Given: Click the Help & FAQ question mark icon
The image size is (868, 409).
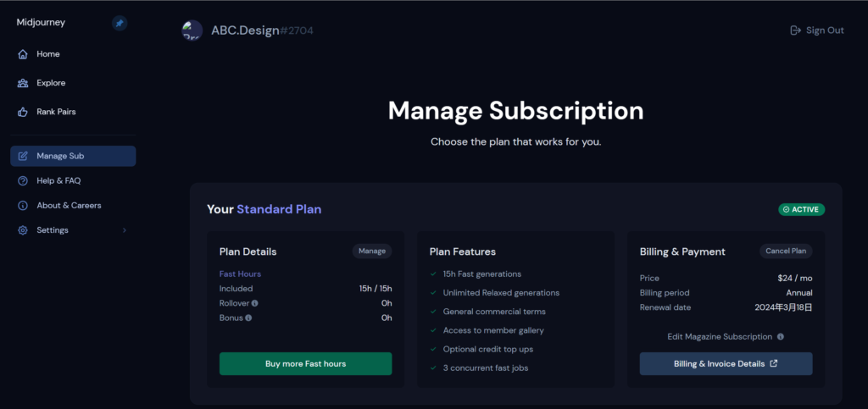Looking at the screenshot, I should (x=23, y=180).
